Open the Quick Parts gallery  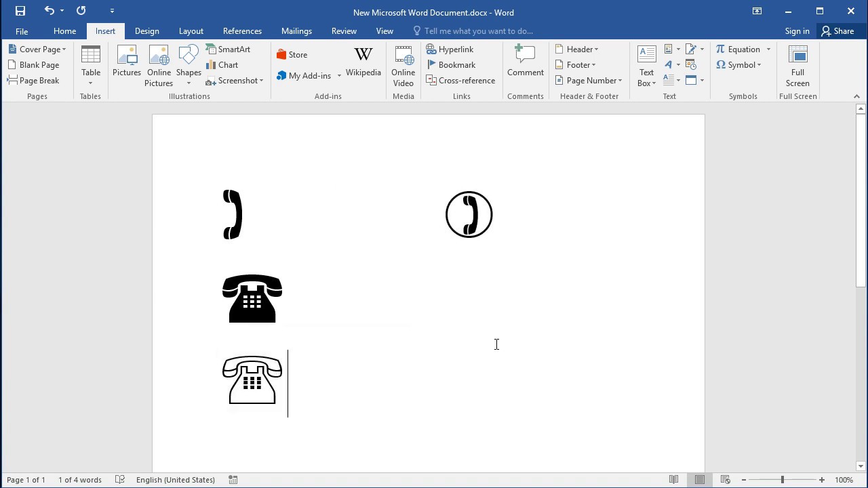(x=672, y=49)
